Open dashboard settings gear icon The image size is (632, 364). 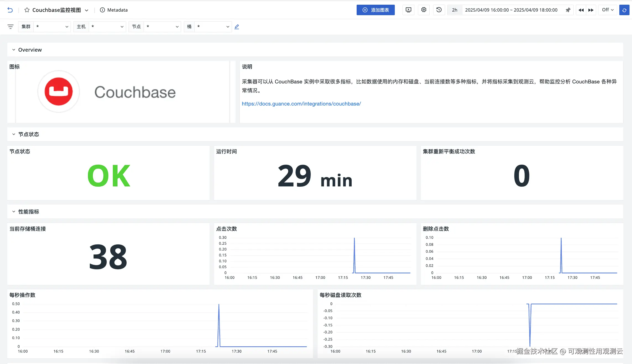coord(424,10)
